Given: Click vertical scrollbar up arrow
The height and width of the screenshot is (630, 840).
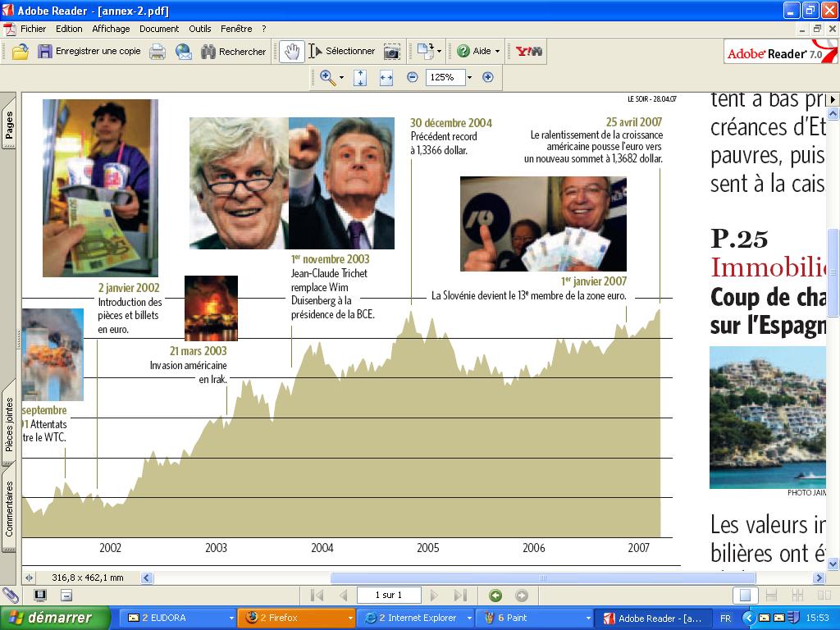Looking at the screenshot, I should click(833, 113).
